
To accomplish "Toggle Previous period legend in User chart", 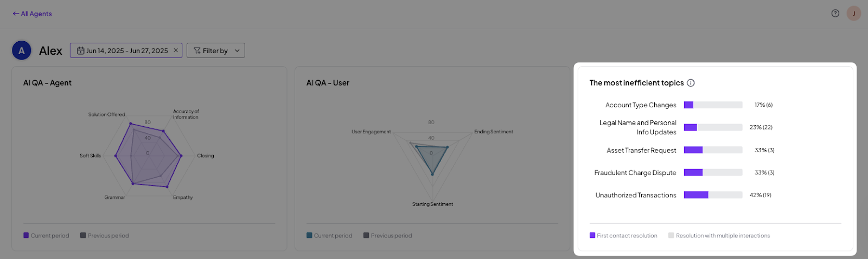I will coord(388,236).
